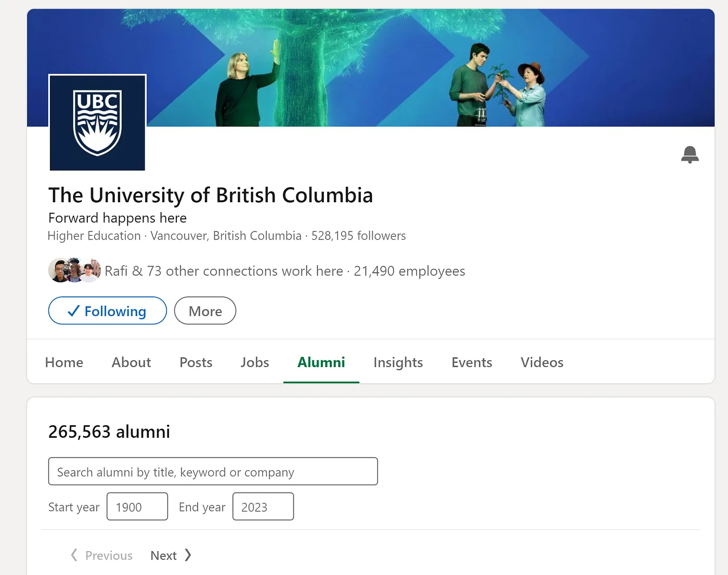The width and height of the screenshot is (728, 575).
Task: Switch to the Events tab
Action: pos(472,362)
